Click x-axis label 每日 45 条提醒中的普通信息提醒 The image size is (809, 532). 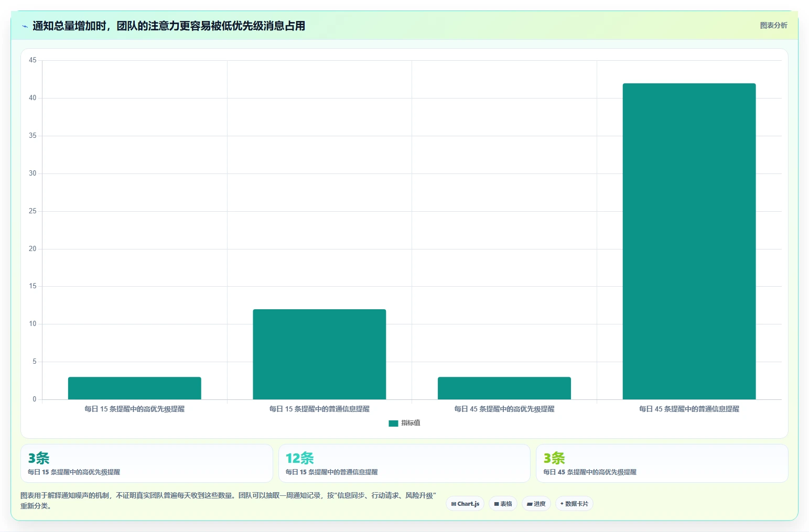tap(689, 409)
